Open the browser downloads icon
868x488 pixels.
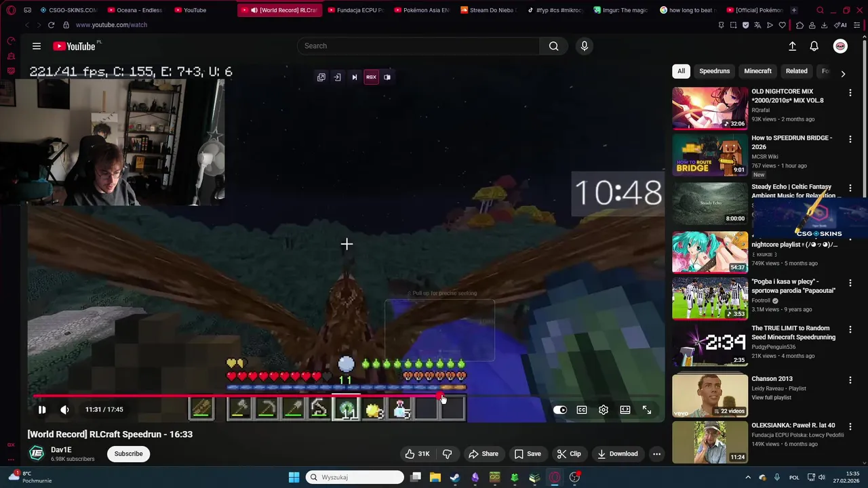pos(824,25)
